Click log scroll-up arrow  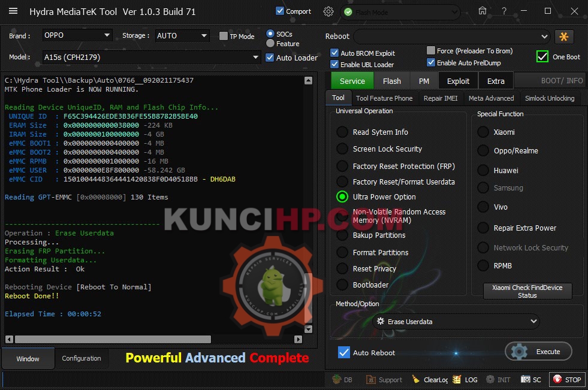tap(308, 80)
